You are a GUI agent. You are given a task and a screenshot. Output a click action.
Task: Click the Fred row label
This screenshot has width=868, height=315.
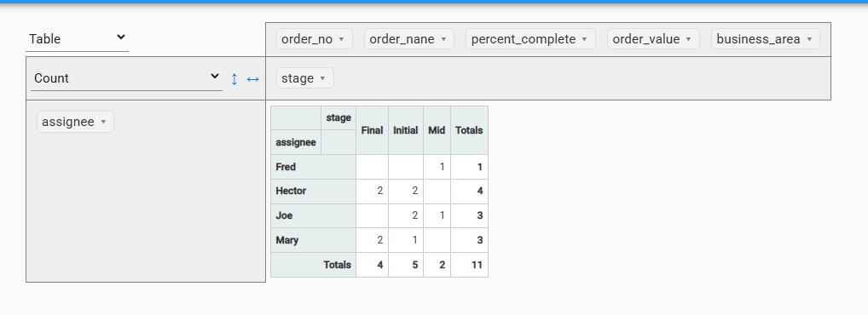point(313,167)
